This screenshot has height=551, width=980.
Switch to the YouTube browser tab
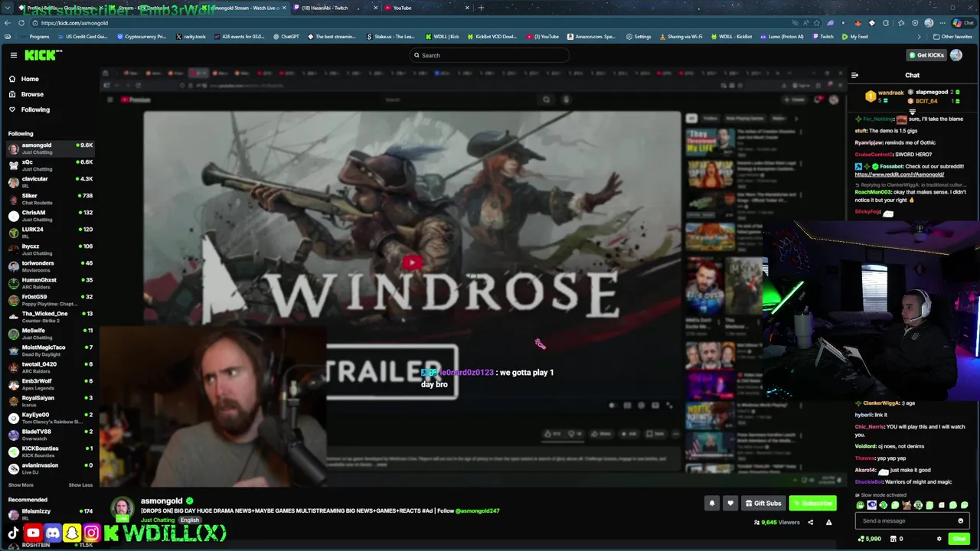pos(427,8)
